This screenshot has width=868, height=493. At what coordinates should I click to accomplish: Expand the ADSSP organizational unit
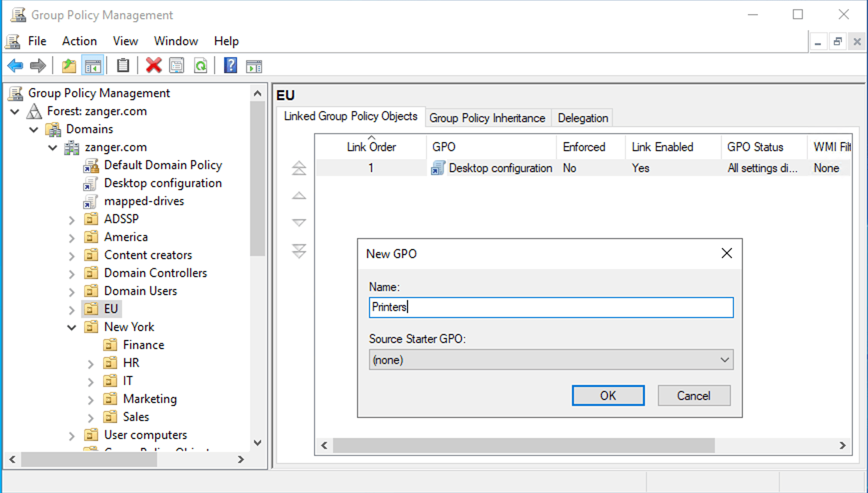tap(71, 219)
